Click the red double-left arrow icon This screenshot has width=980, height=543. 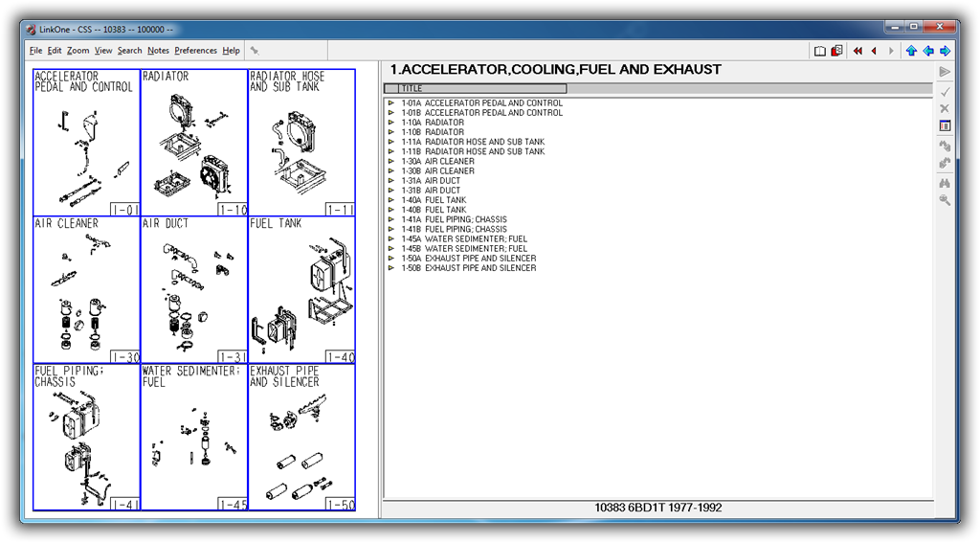pos(857,52)
